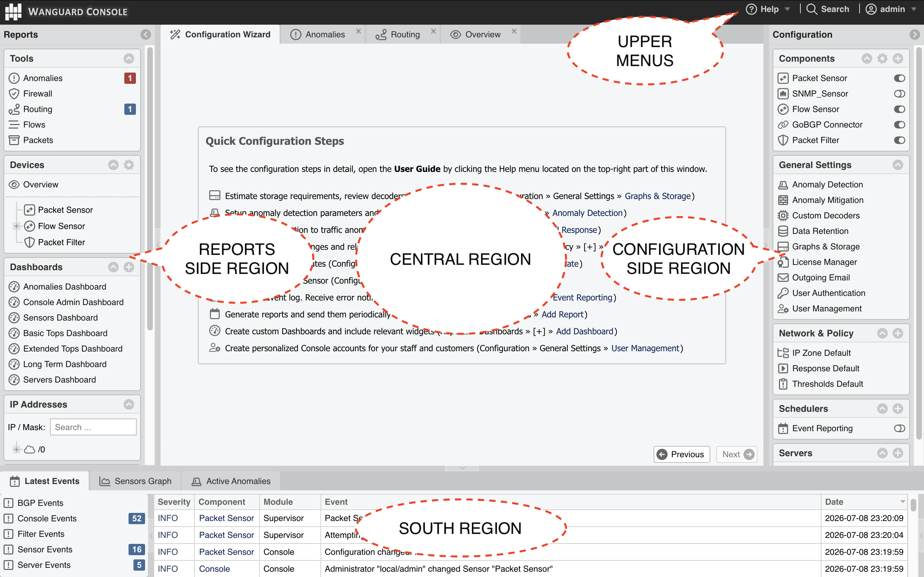Add a new component with plus icon
Viewport: 924px width, 577px height.
tap(898, 58)
